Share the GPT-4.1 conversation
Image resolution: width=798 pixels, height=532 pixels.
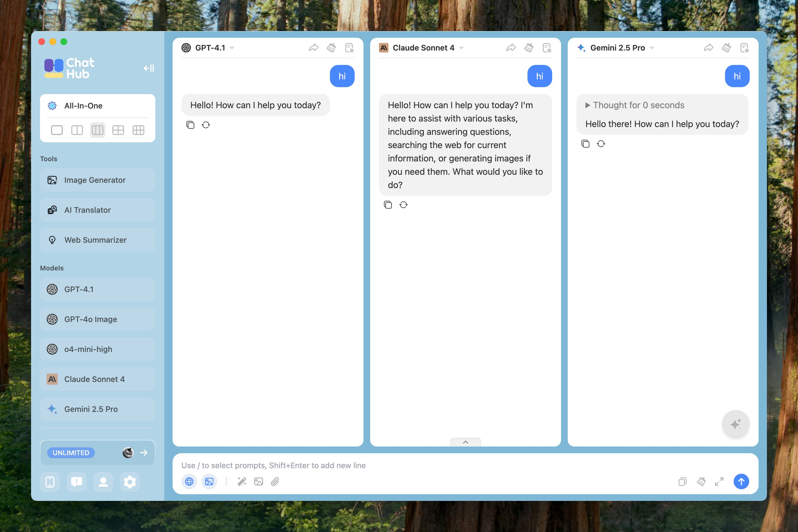(313, 48)
